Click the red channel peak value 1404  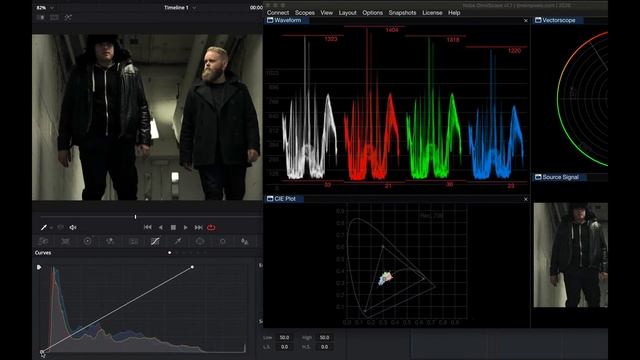click(392, 30)
